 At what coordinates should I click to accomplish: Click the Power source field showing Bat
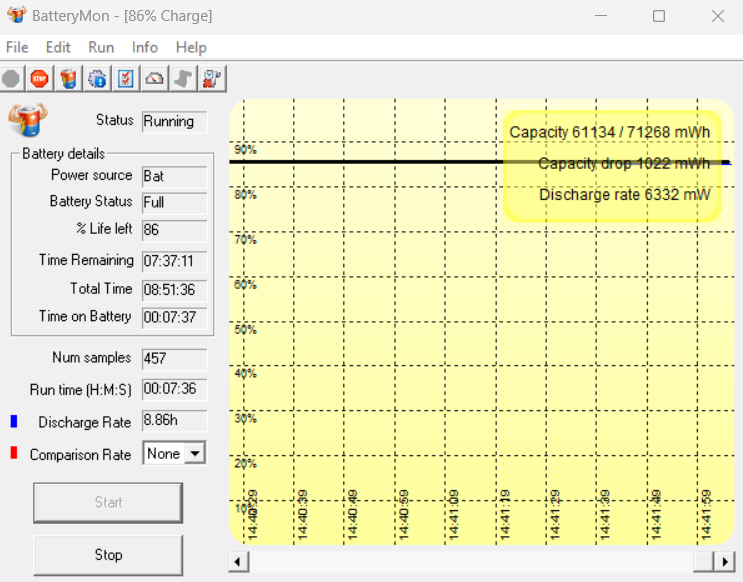point(174,176)
